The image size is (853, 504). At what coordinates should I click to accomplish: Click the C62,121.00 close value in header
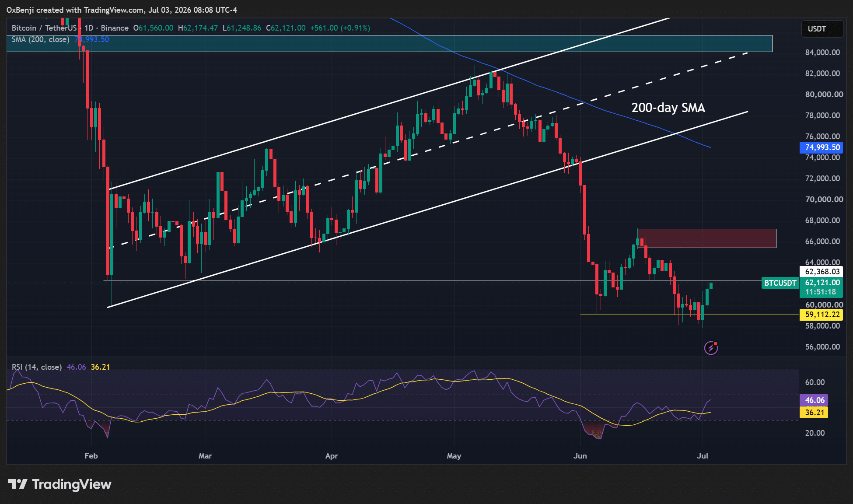point(286,28)
